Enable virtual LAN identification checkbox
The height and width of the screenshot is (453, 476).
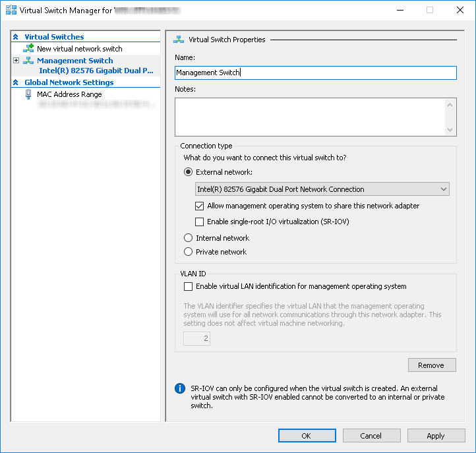coord(189,287)
